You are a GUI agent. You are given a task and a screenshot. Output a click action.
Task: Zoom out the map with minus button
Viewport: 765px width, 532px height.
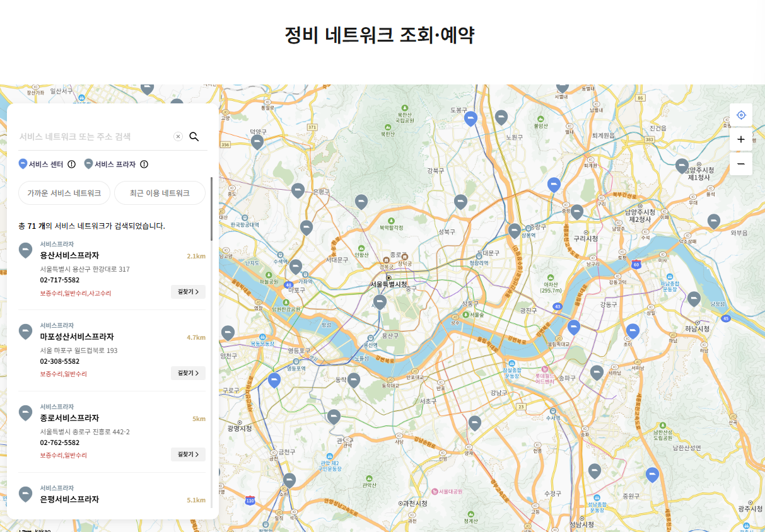point(741,164)
